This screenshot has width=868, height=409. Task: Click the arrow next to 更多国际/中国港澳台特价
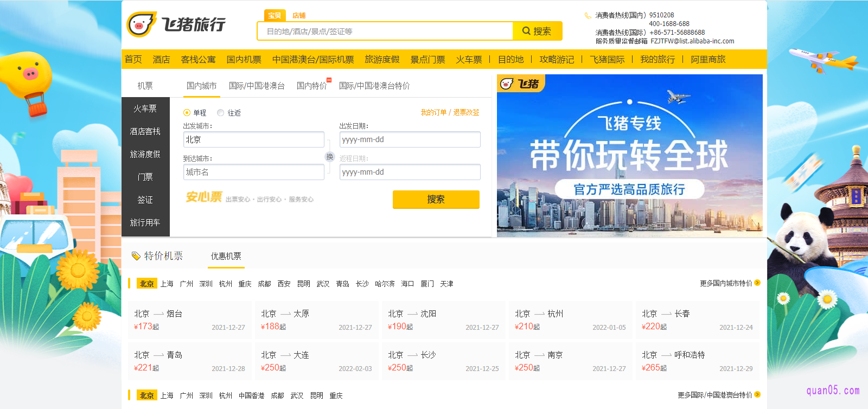pyautogui.click(x=757, y=394)
